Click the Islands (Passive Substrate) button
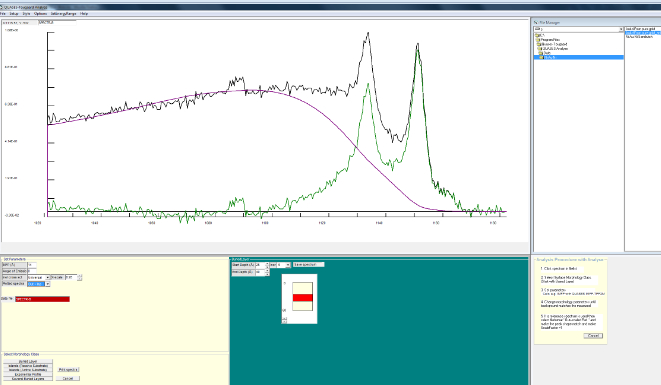This screenshot has width=661, height=385. tap(28, 366)
